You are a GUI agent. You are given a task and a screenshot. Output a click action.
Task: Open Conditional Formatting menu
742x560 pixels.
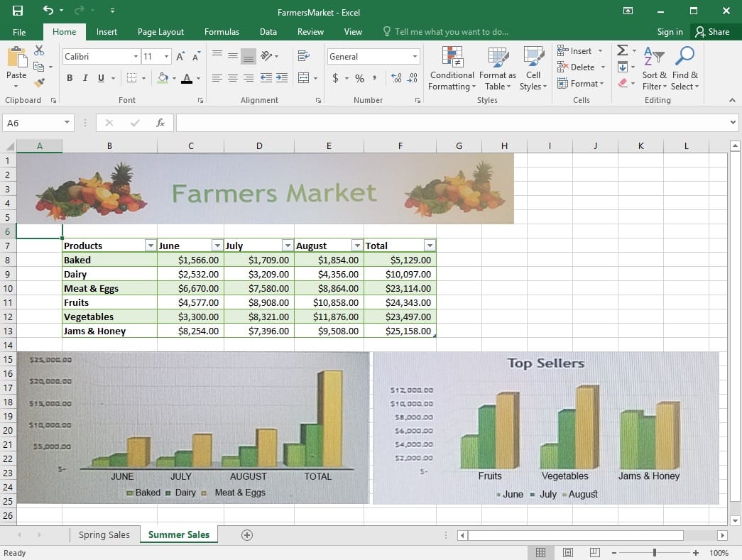pos(452,70)
